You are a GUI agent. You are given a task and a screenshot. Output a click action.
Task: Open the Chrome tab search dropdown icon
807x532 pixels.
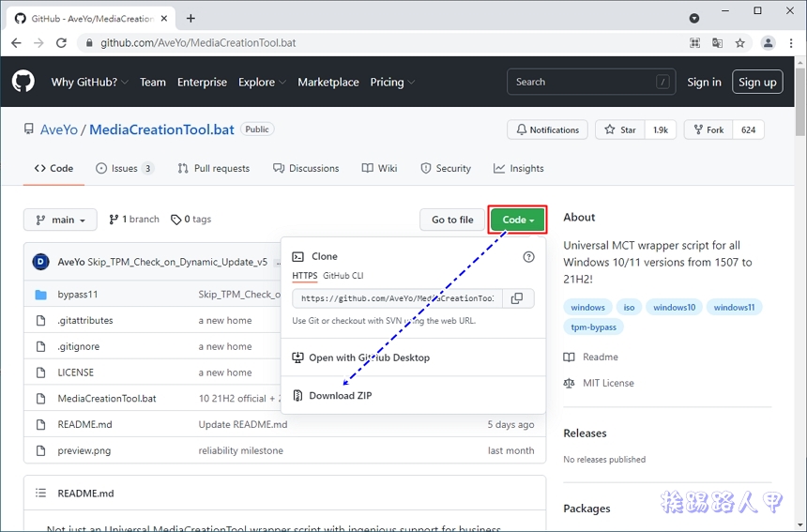tap(694, 19)
